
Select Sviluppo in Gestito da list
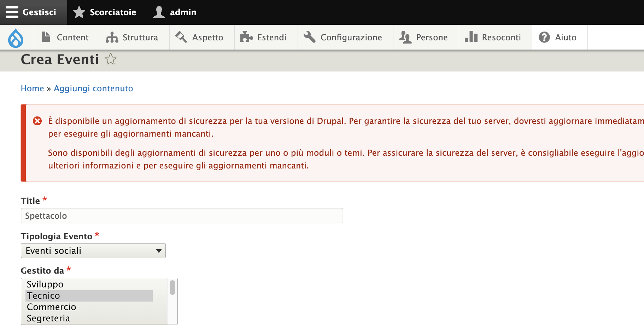[x=45, y=284]
